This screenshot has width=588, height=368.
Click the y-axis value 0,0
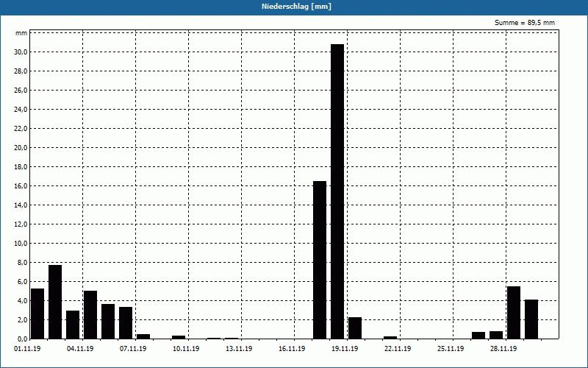[22, 339]
